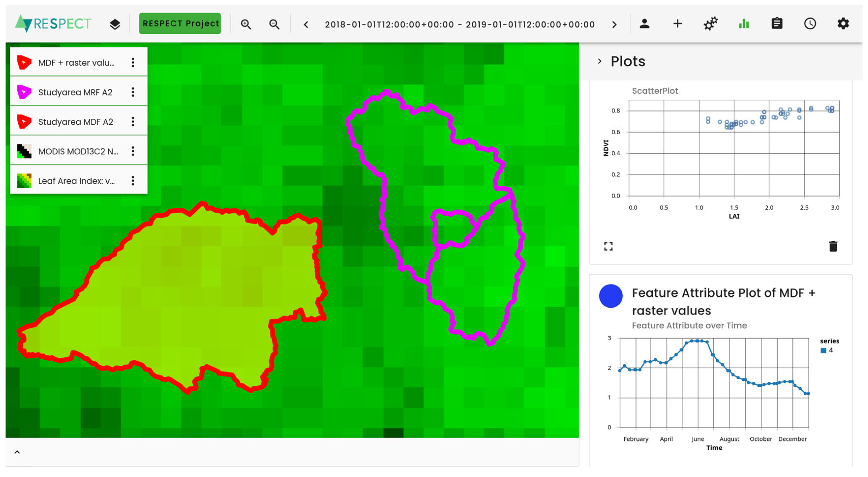This screenshot has height=477, width=868.
Task: Open the clipboard reports icon
Action: coord(777,23)
